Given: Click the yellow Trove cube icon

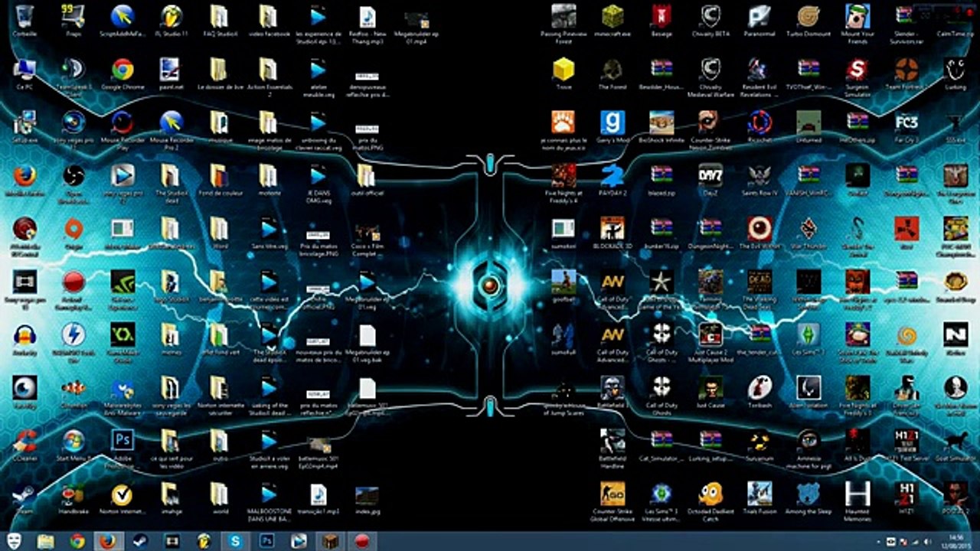Looking at the screenshot, I should click(x=563, y=70).
